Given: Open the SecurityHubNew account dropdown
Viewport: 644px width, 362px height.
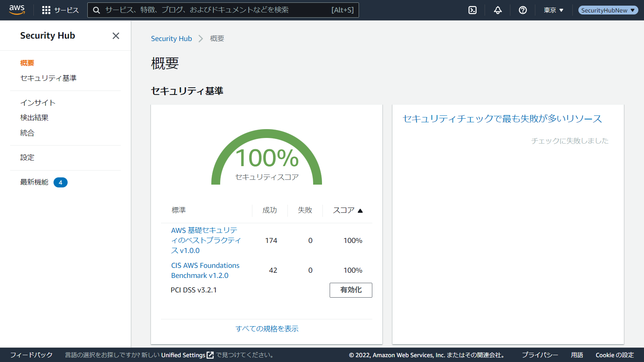Looking at the screenshot, I should click(x=608, y=10).
